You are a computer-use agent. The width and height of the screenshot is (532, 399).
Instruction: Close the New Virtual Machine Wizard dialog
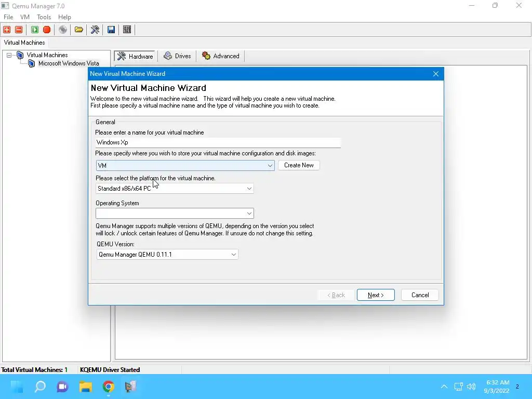click(436, 74)
